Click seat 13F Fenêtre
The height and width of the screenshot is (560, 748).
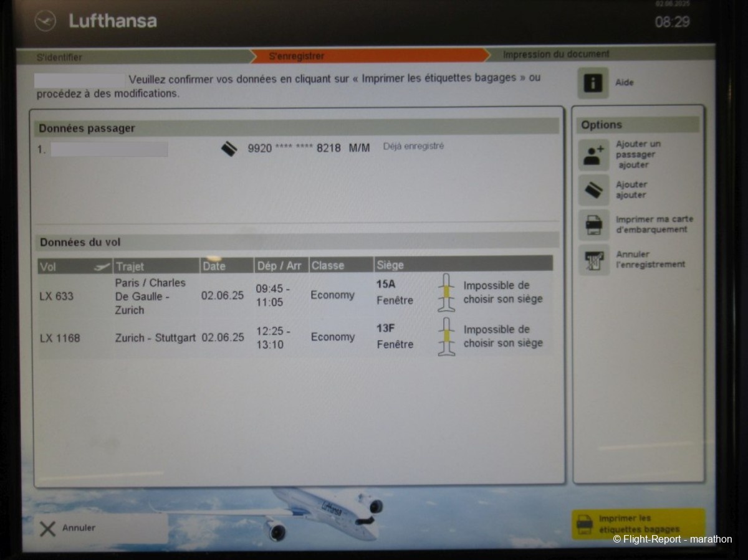pos(395,336)
